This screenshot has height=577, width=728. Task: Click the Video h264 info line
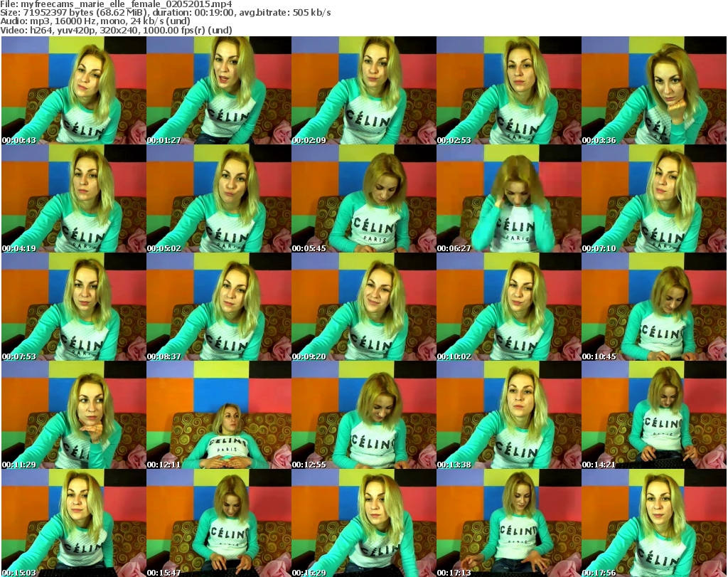tap(116, 30)
